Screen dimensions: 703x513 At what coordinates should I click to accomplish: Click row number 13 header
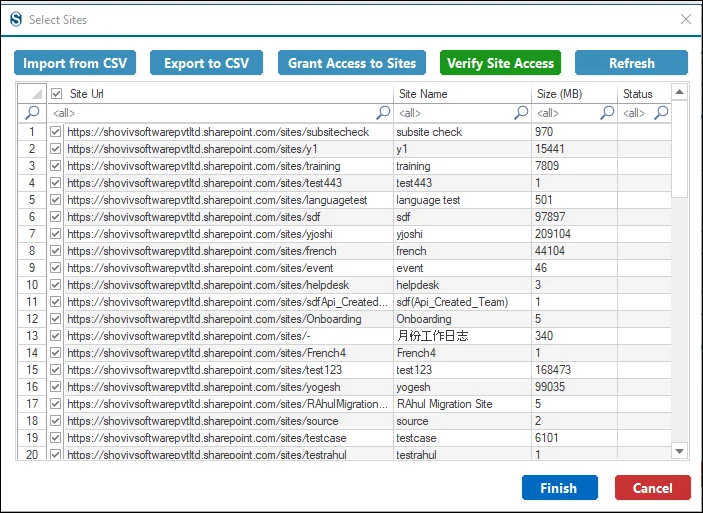[32, 336]
